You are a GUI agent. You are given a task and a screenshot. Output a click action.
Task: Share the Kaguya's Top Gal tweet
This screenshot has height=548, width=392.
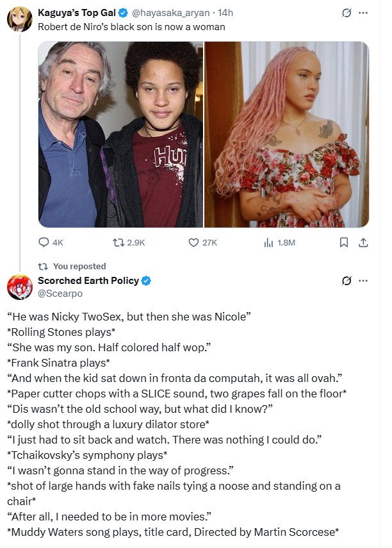tap(363, 242)
